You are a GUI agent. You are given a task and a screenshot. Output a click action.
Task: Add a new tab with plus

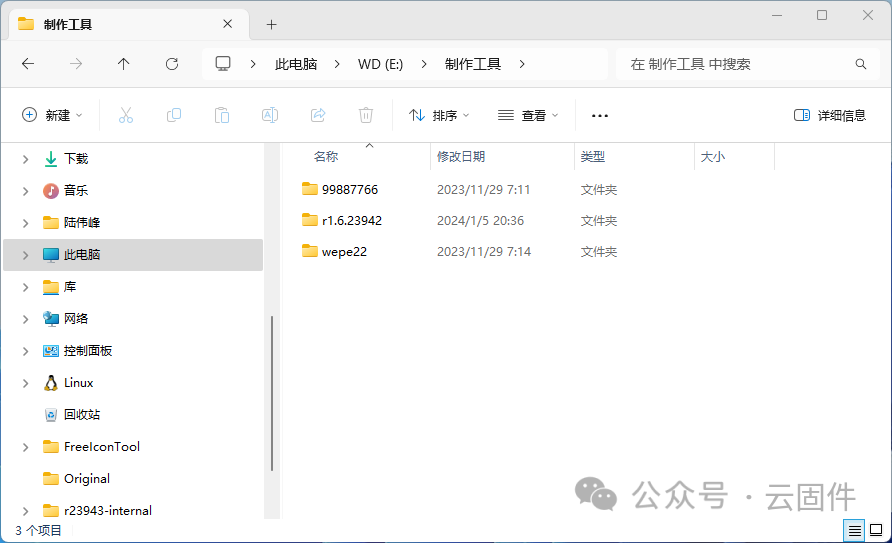271,24
